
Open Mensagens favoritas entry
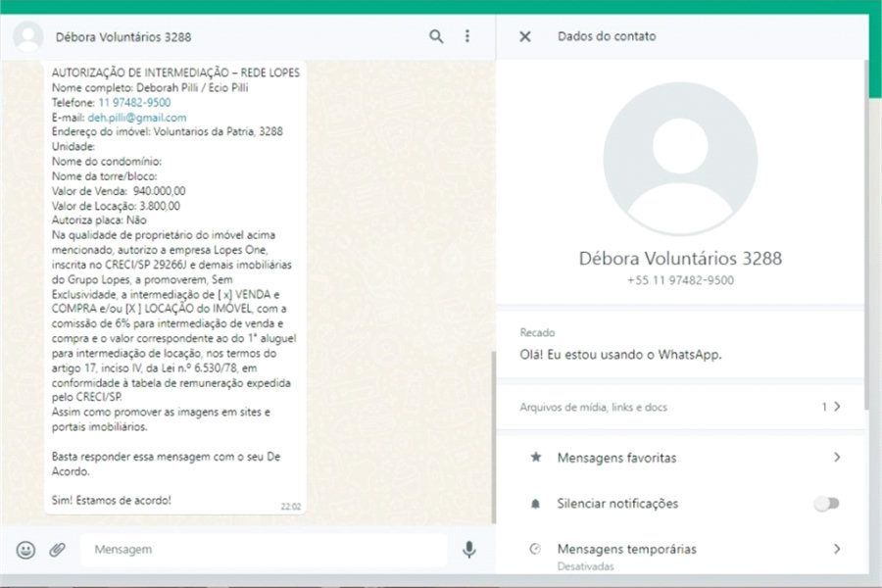tap(680, 458)
